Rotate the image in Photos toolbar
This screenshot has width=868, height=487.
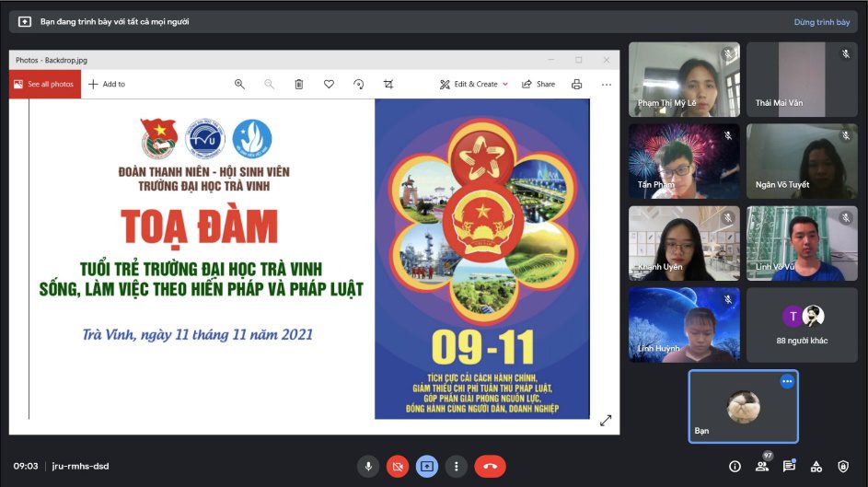pos(359,84)
